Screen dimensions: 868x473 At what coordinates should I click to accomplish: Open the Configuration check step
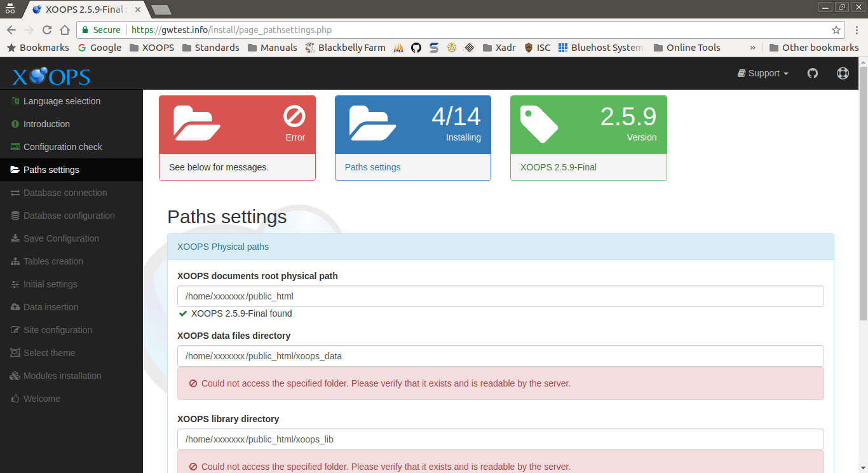(x=62, y=147)
